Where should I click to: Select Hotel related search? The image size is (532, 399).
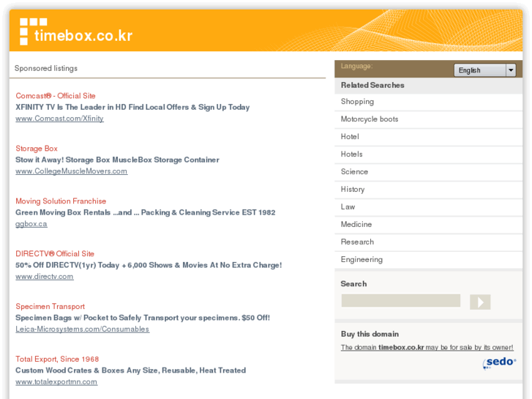pyautogui.click(x=428, y=137)
